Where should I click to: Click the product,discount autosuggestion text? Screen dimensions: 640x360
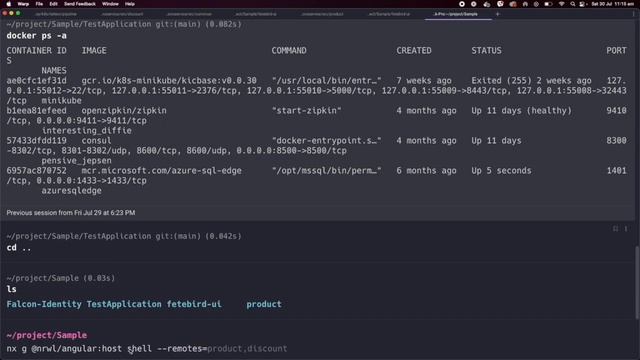pos(247,349)
